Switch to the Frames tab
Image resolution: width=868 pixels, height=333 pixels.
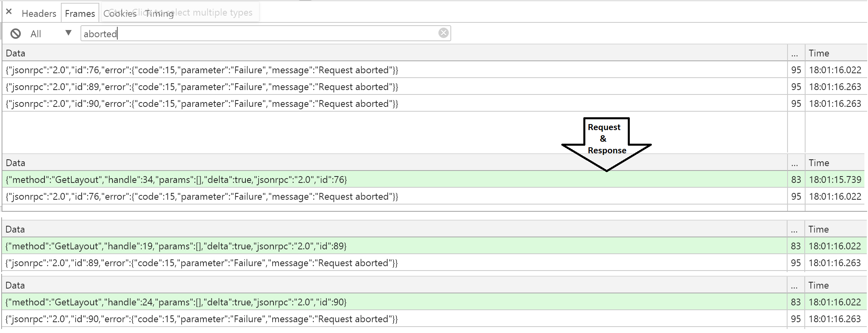pyautogui.click(x=80, y=14)
